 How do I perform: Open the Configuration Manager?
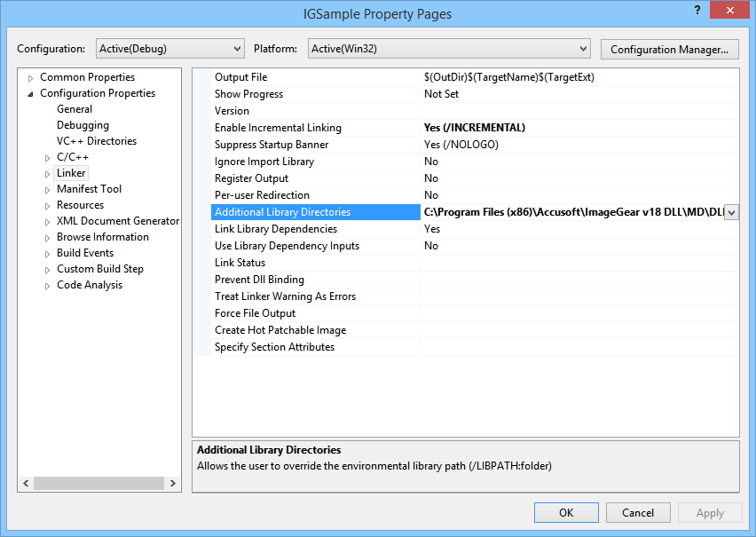pos(669,49)
